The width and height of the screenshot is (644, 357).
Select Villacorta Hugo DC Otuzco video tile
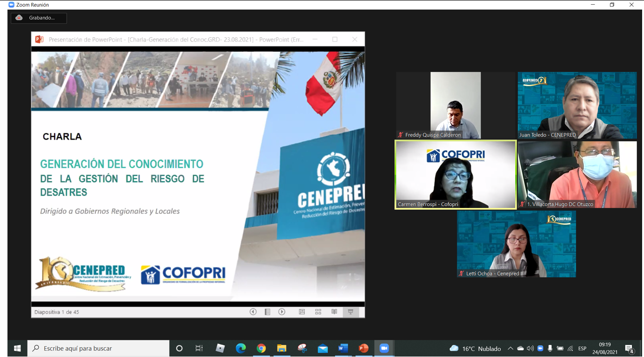(577, 175)
